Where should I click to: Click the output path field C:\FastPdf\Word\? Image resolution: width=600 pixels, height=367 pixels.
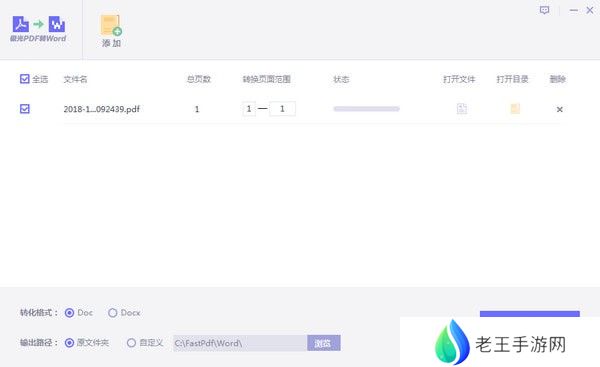(240, 343)
